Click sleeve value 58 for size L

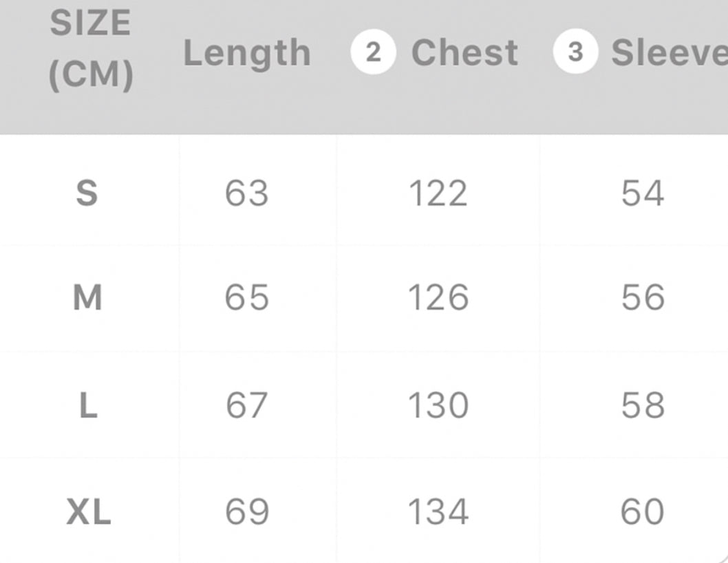[x=642, y=405]
